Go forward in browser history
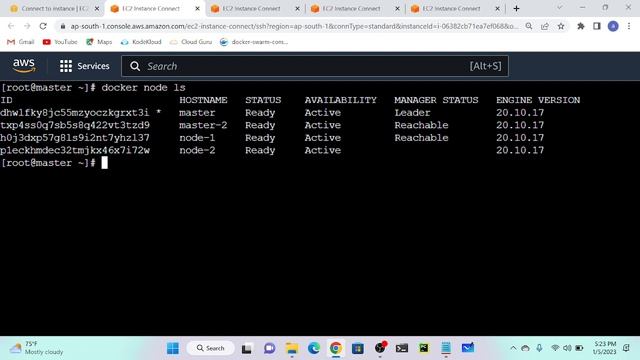Screen dimensions: 640x360 tap(27, 26)
